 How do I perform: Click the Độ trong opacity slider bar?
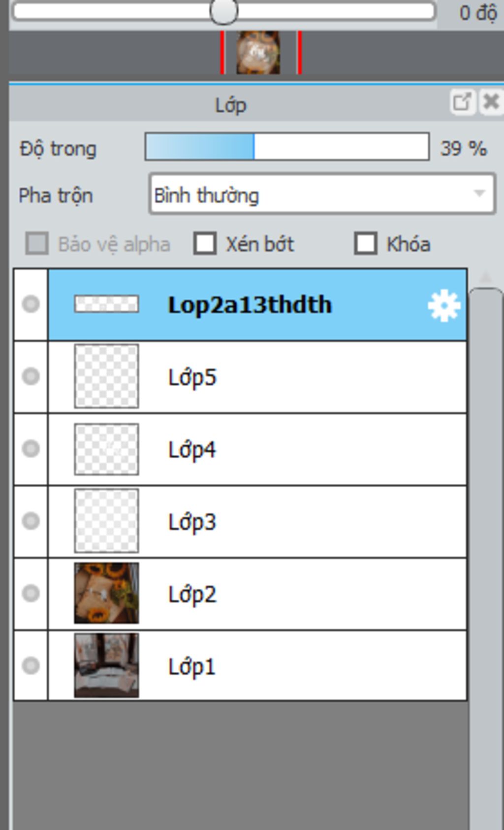point(287,146)
